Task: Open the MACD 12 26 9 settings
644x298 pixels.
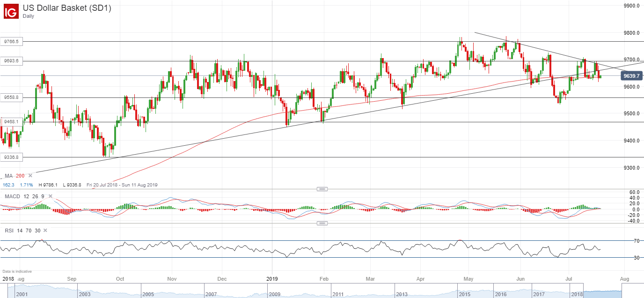Action: [24, 196]
